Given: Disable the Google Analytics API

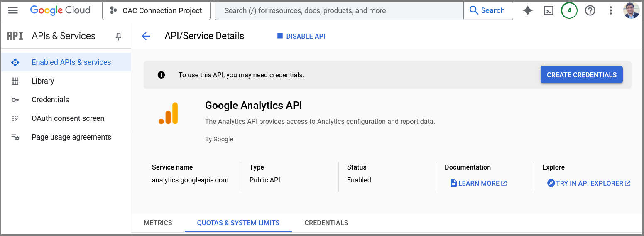Looking at the screenshot, I should 301,36.
